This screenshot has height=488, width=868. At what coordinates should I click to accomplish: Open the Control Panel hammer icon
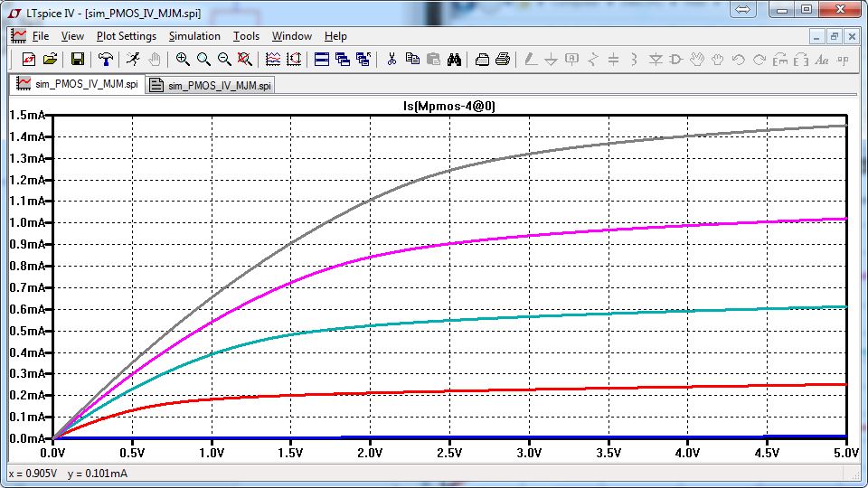106,60
